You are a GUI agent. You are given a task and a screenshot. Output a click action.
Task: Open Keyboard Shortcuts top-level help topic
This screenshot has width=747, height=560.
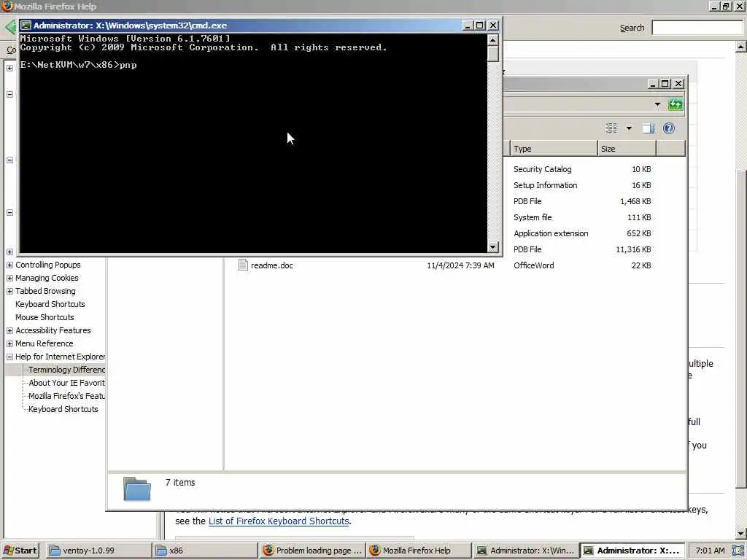click(50, 304)
